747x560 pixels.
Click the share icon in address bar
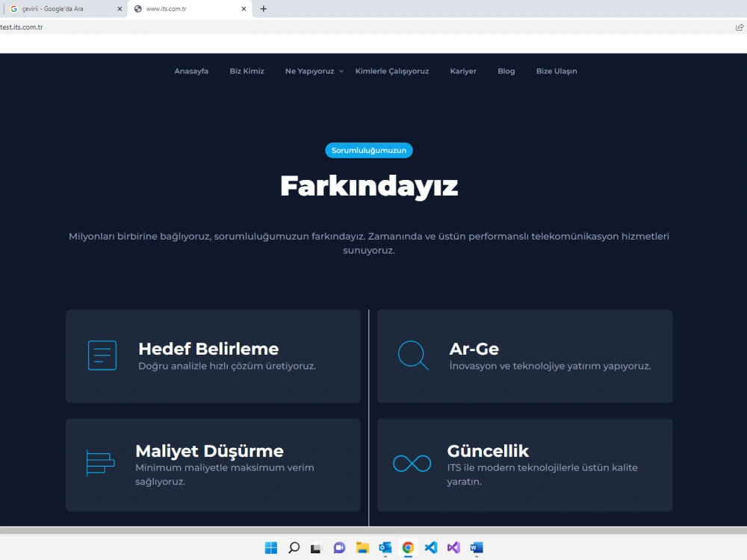click(739, 27)
